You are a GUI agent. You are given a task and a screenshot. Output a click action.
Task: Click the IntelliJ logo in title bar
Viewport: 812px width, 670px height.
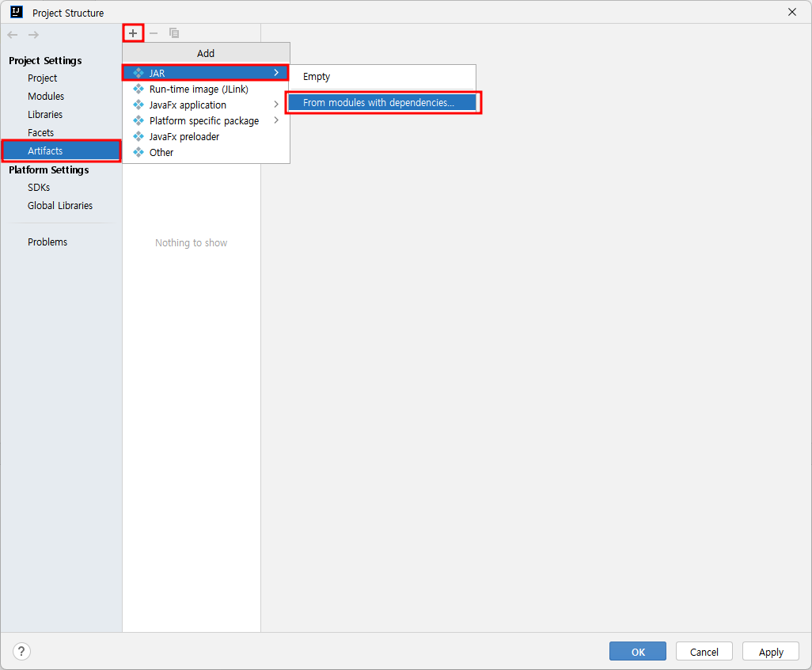click(17, 12)
